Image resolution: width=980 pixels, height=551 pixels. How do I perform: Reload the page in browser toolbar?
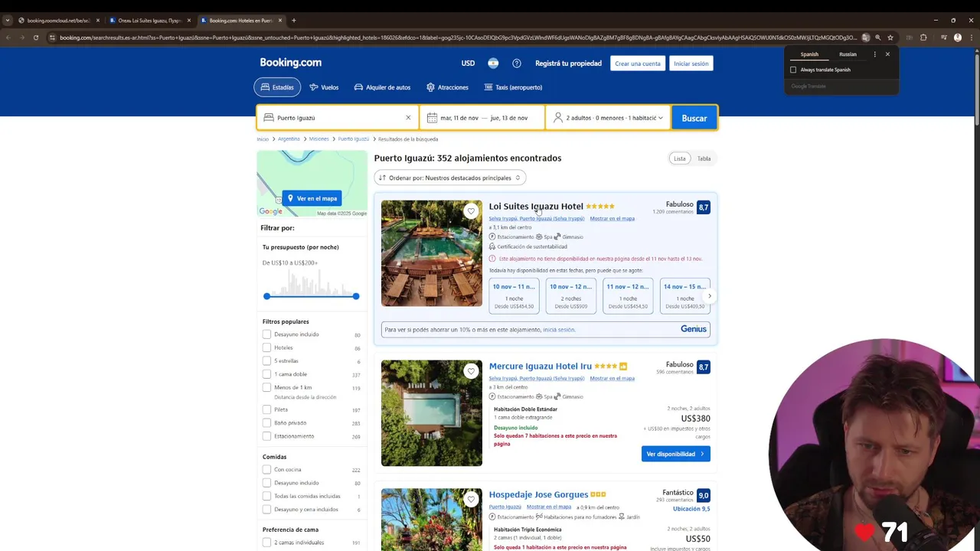coord(35,37)
